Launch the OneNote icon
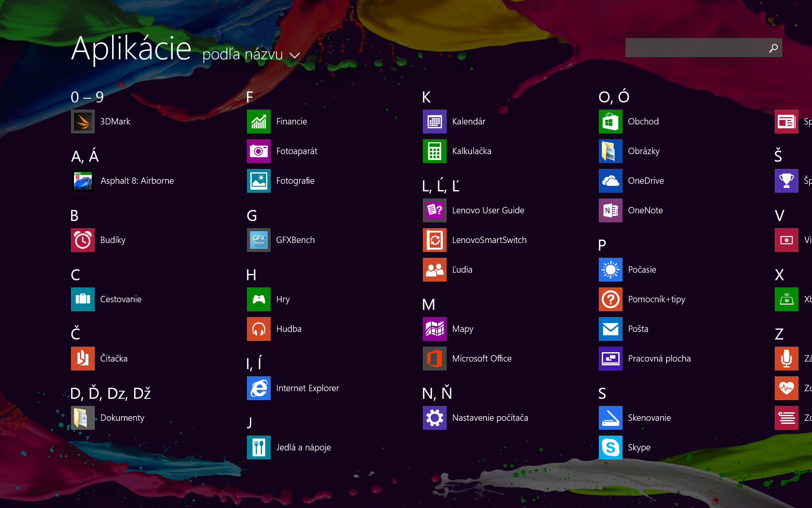Viewport: 812px width, 508px height. click(x=611, y=210)
